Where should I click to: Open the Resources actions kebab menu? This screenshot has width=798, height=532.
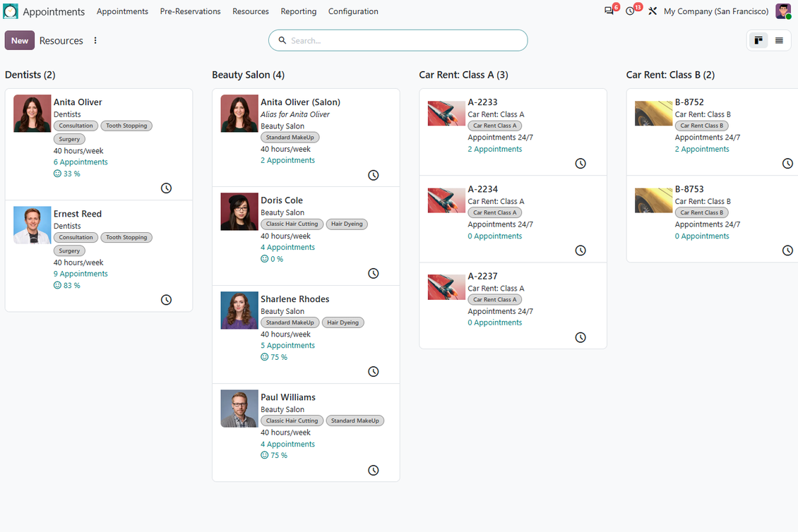click(95, 40)
